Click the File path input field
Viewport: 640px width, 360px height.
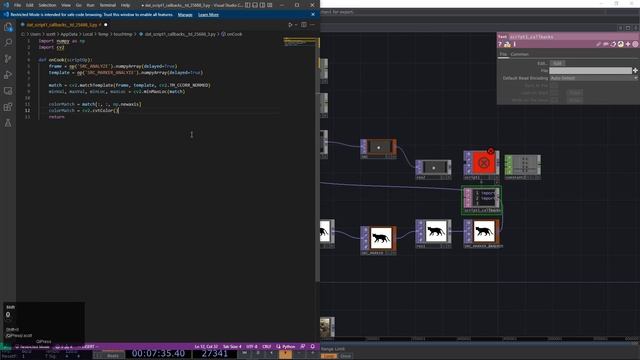tap(590, 71)
